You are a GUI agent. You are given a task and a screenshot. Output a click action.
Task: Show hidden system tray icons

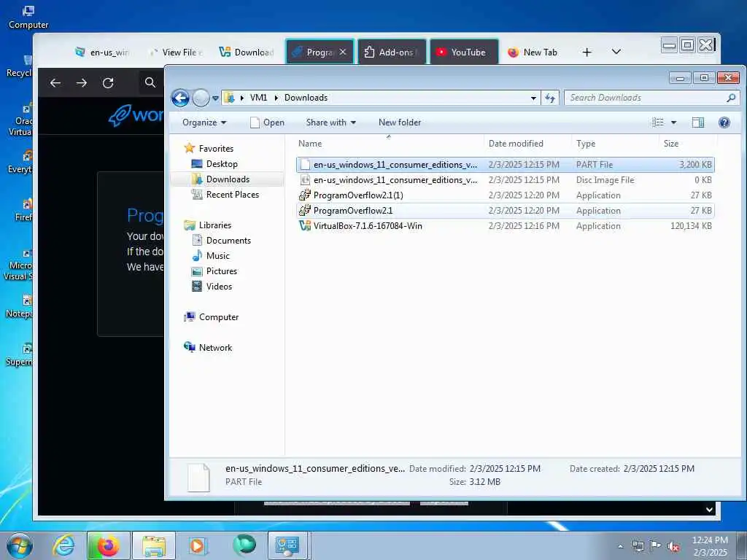tap(620, 546)
